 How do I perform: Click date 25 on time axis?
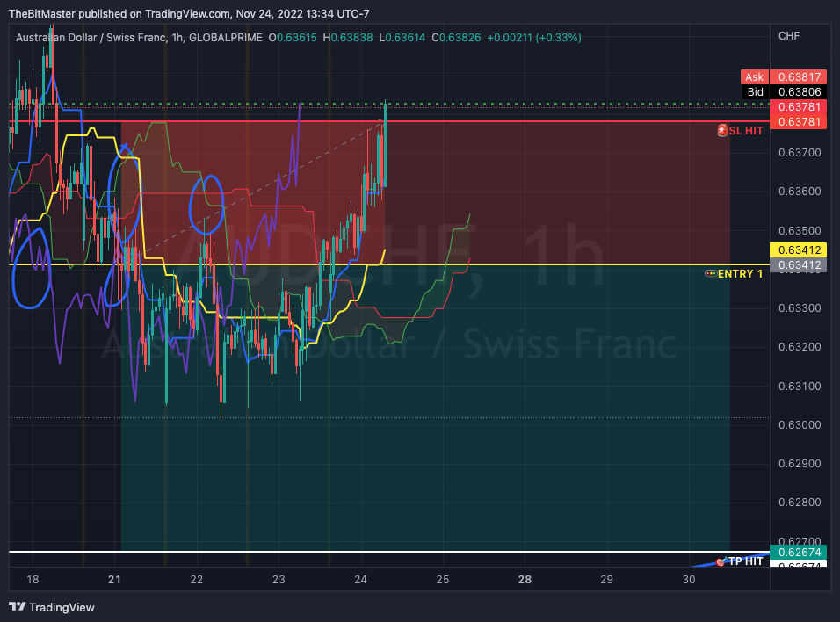click(443, 580)
